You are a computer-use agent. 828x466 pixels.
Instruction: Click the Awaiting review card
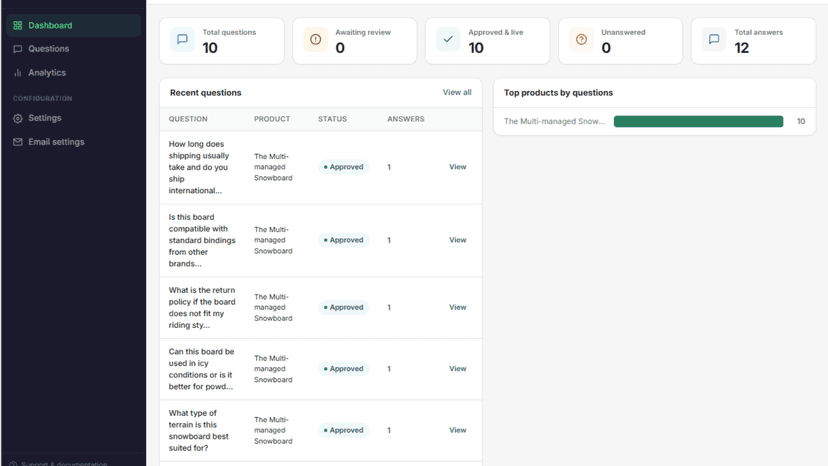tap(355, 41)
